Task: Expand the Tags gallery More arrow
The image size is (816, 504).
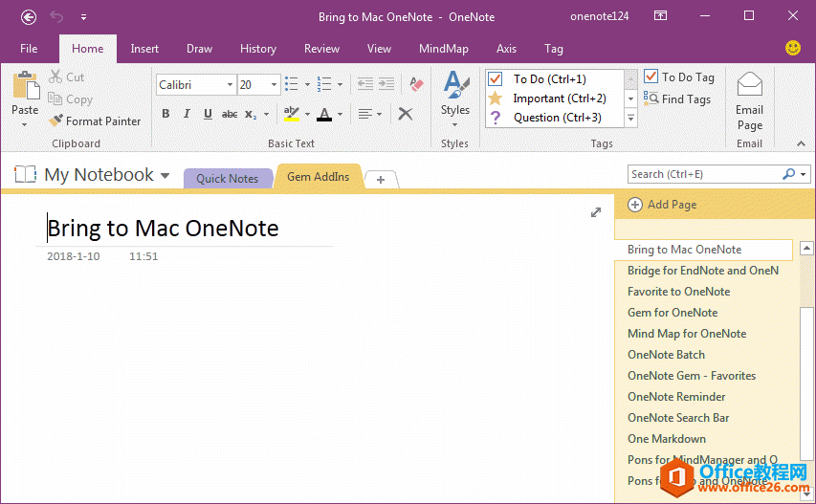Action: pyautogui.click(x=630, y=118)
